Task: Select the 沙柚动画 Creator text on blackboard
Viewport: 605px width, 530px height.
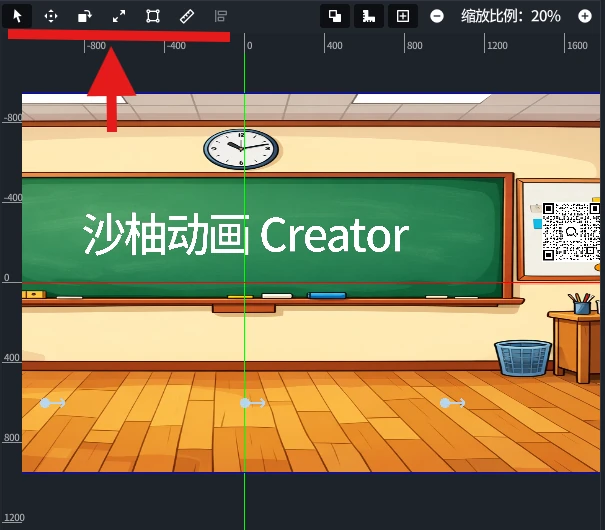Action: tap(246, 234)
